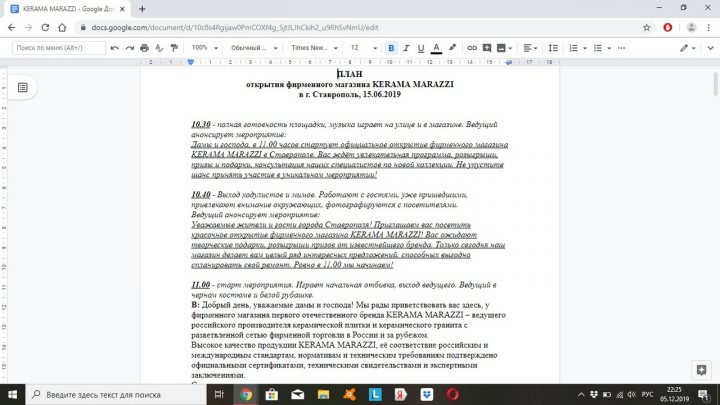This screenshot has width=720, height=405.
Task: Open Task View on the taskbar
Action: [x=219, y=394]
